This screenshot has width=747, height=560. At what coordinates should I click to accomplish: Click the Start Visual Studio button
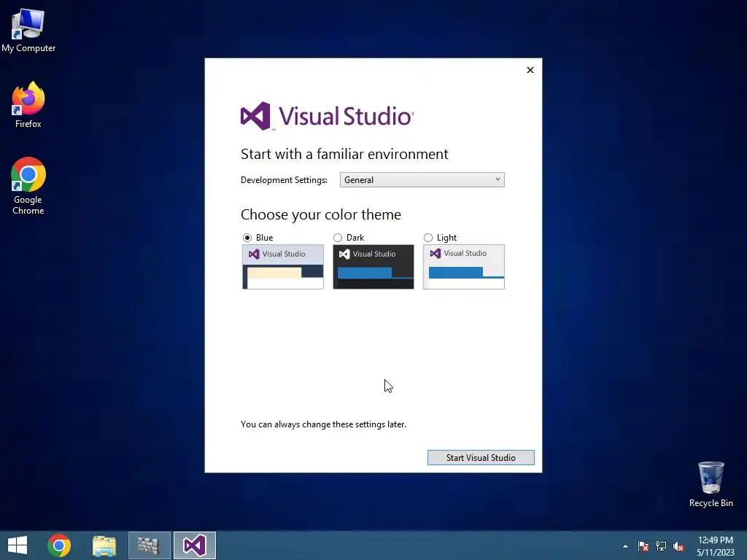481,458
